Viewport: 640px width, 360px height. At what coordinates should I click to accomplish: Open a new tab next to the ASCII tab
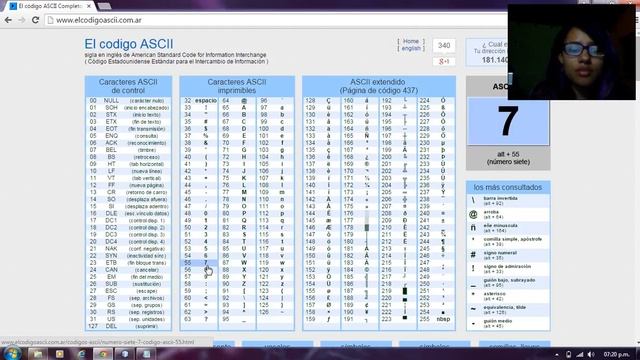[104, 6]
